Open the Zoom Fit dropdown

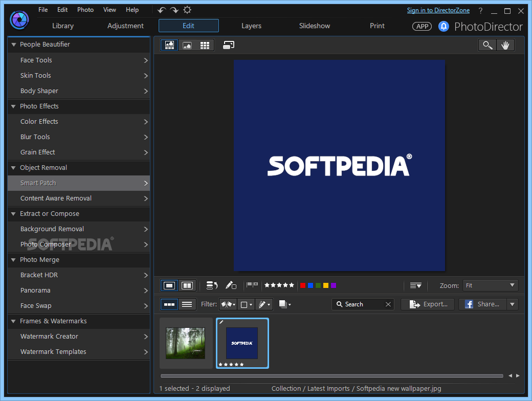pyautogui.click(x=490, y=285)
